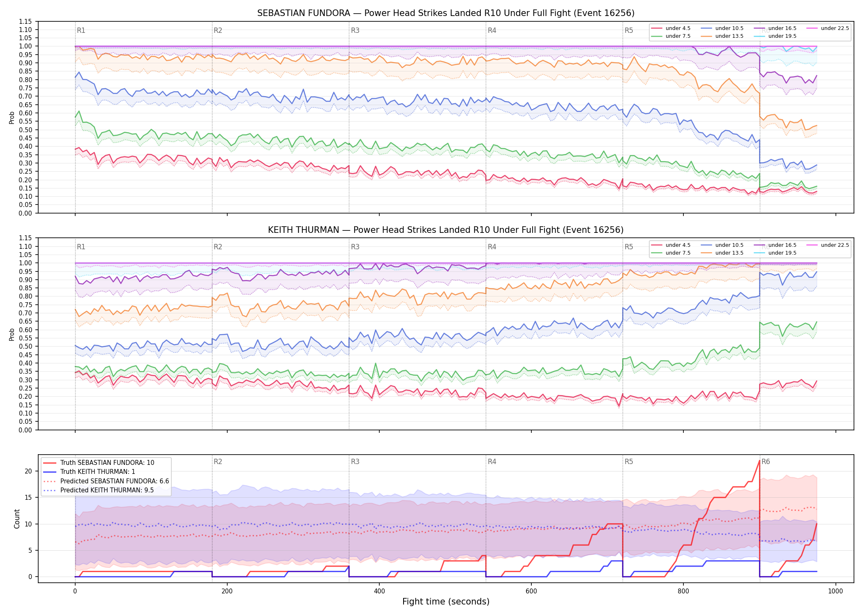This screenshot has height=616, width=863.
Task: Click the Keith Thurman chart title
Action: (445, 230)
